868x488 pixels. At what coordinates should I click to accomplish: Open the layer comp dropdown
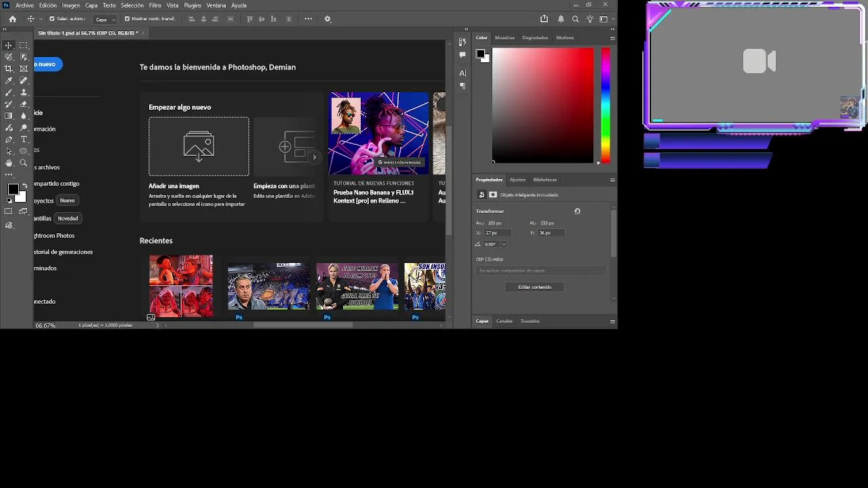[x=540, y=270]
